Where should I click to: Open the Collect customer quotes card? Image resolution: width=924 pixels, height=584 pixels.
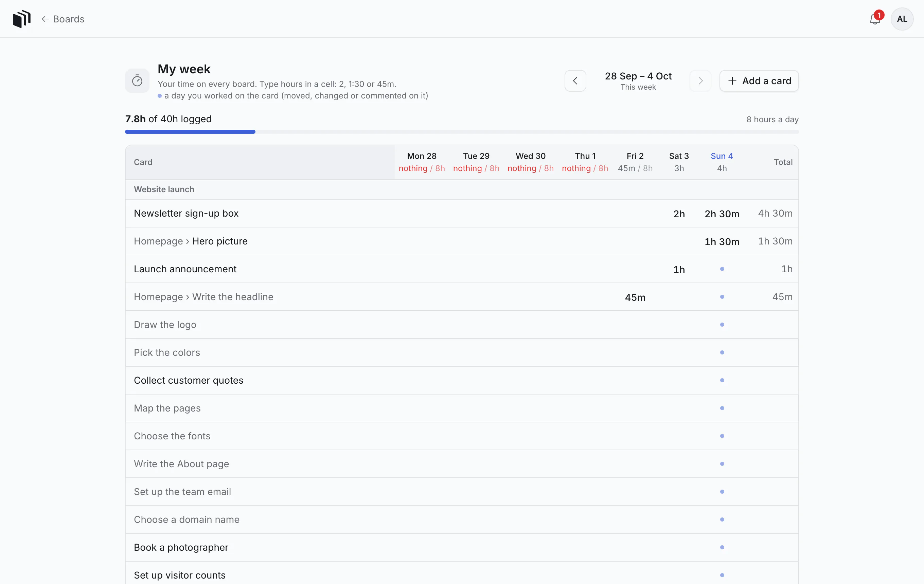tap(189, 380)
